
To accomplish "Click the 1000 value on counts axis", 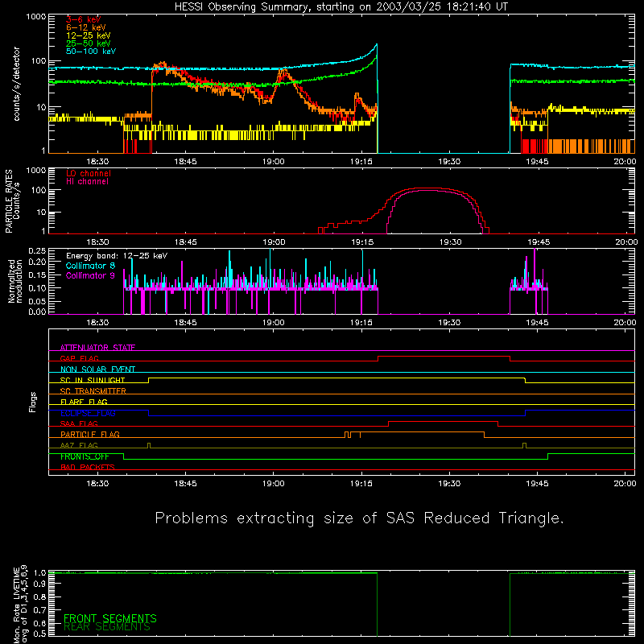I will click(35, 17).
